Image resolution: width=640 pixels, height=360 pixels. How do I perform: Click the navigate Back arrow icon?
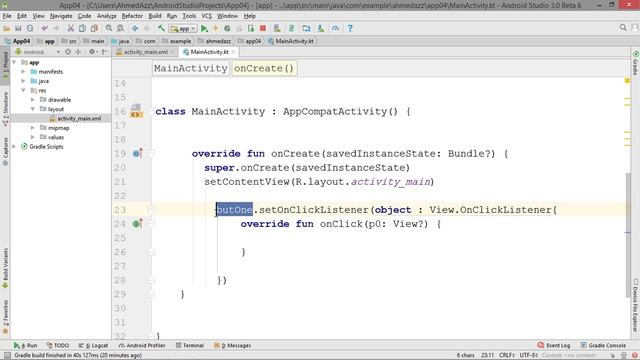point(135,29)
